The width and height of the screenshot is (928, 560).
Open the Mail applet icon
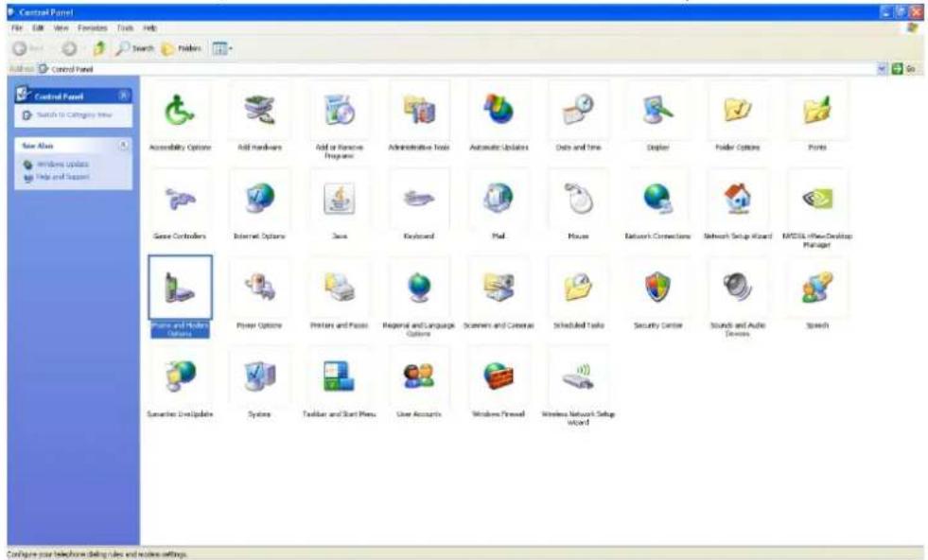(x=499, y=200)
